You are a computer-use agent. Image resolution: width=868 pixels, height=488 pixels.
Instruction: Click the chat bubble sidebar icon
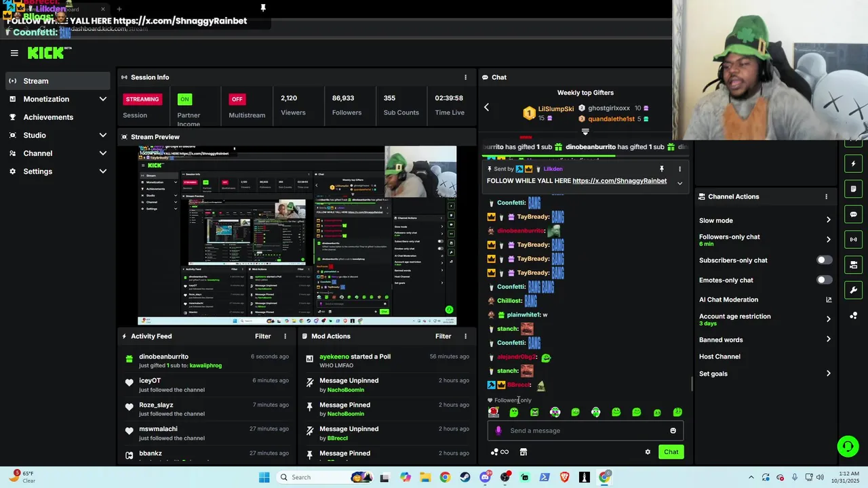[853, 214]
